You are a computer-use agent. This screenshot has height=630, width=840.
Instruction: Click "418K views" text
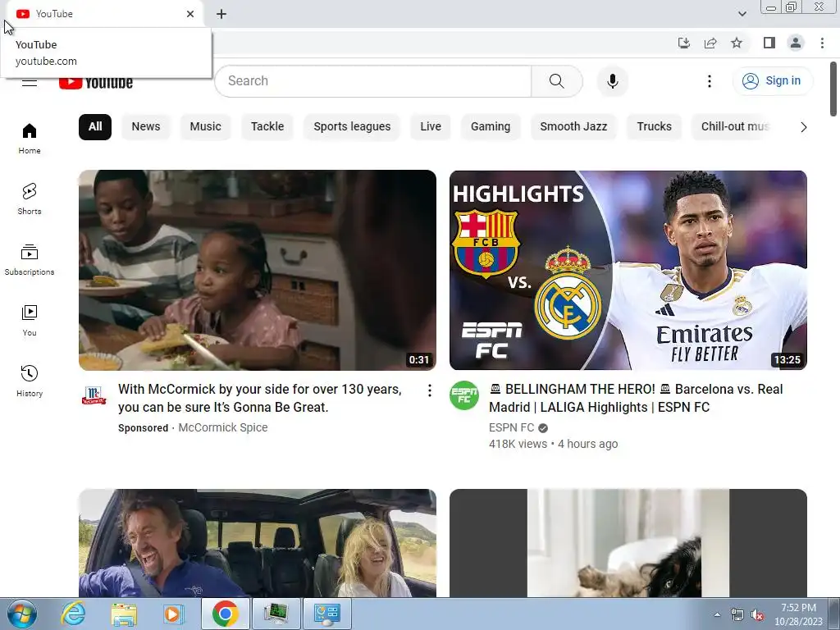[518, 444]
